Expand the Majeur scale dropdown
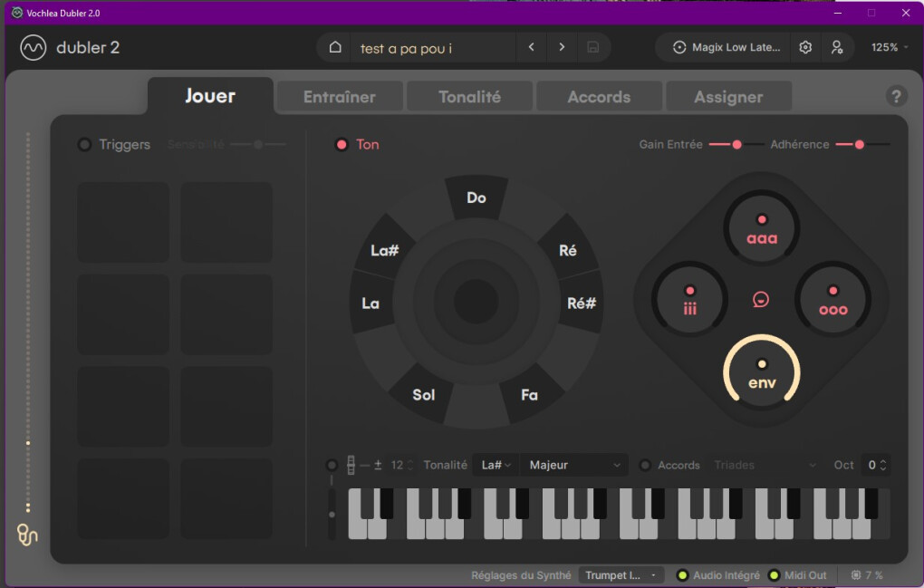This screenshot has height=588, width=924. click(576, 466)
